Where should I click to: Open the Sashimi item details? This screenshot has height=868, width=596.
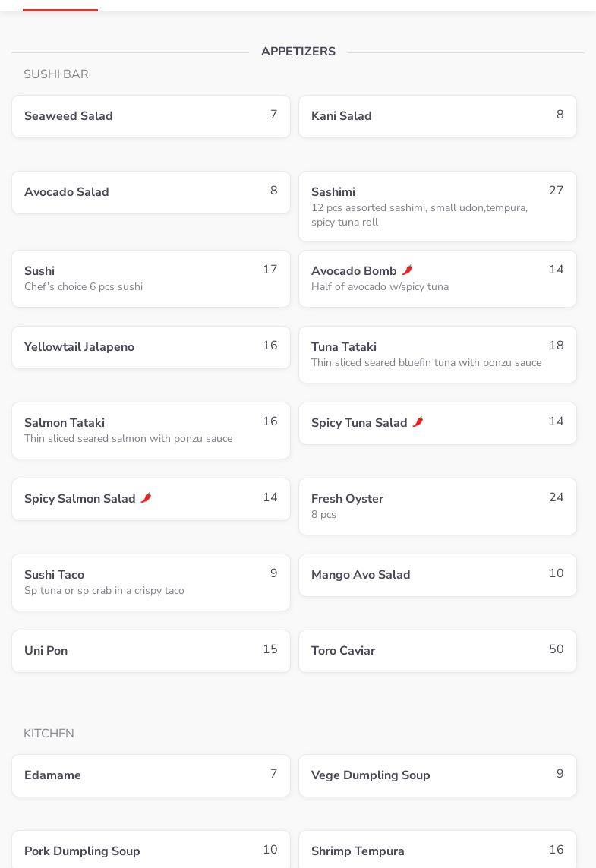point(437,207)
